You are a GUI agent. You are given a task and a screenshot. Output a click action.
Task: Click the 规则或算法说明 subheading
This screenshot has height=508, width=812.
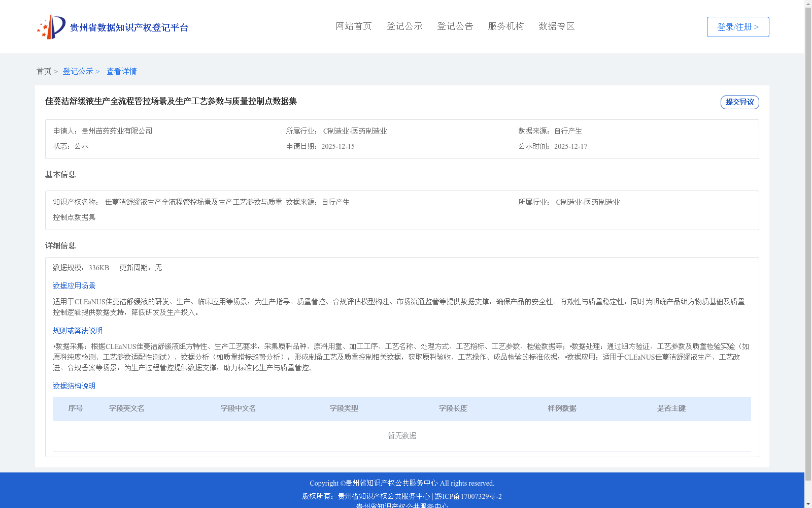tap(78, 331)
